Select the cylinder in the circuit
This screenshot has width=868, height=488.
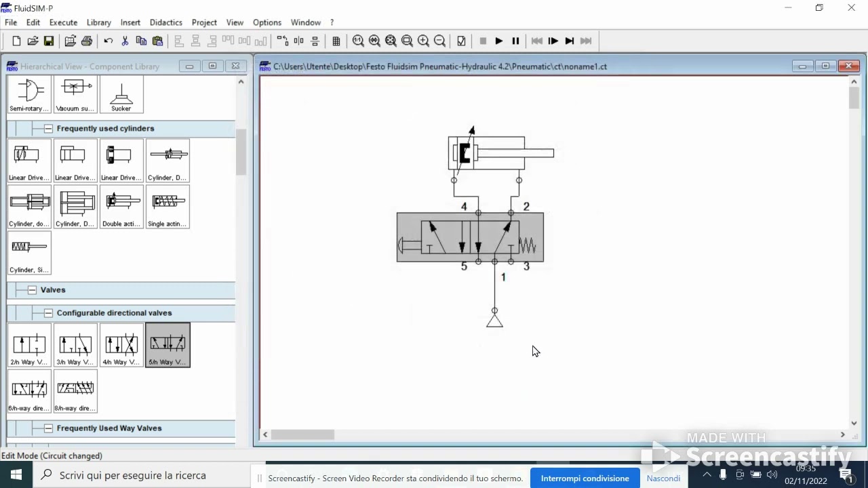pyautogui.click(x=500, y=153)
